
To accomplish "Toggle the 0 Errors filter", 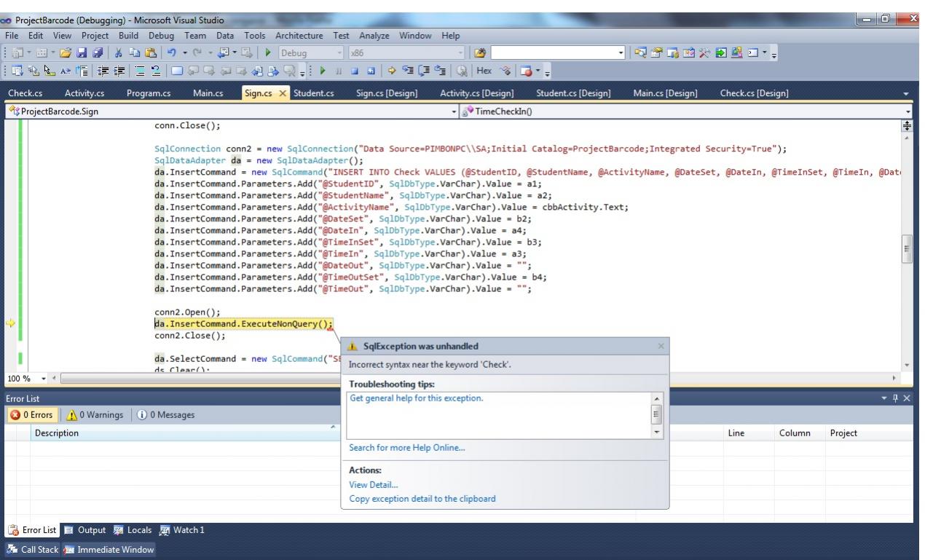I will point(30,415).
